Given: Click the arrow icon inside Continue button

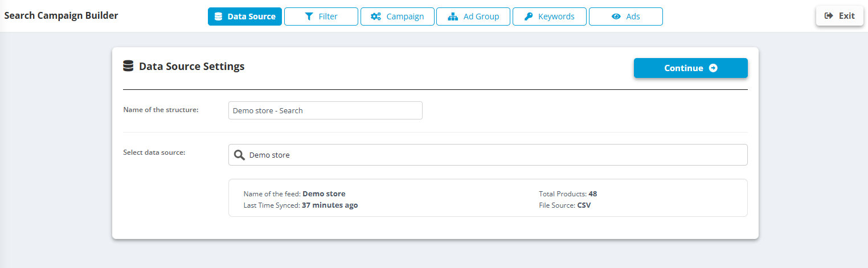Looking at the screenshot, I should [x=713, y=68].
